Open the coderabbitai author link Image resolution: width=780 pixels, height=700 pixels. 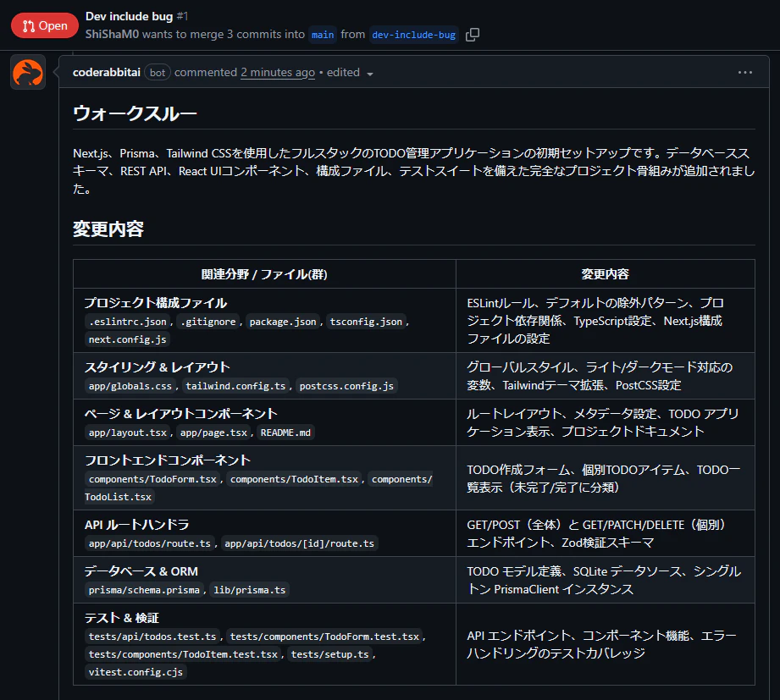tap(107, 73)
